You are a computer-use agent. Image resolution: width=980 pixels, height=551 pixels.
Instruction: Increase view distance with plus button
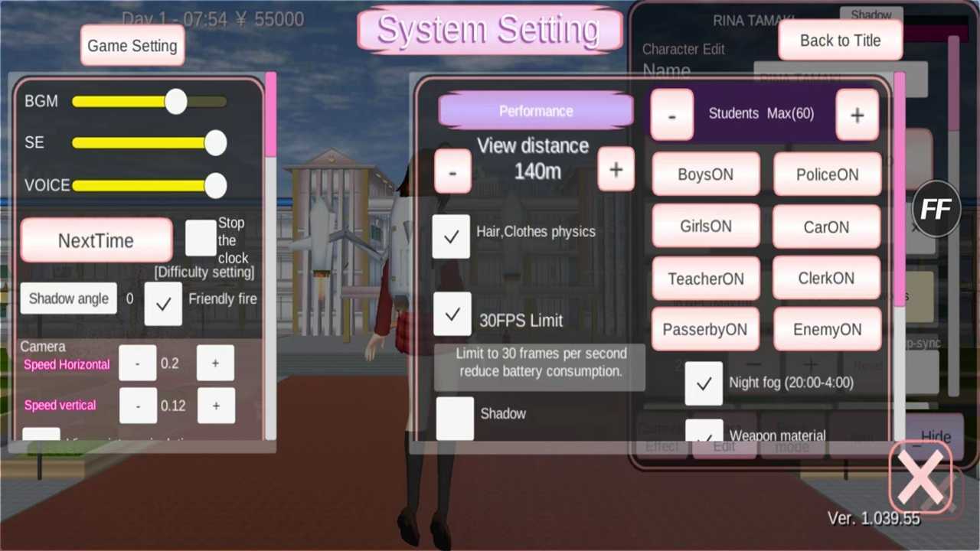[616, 170]
